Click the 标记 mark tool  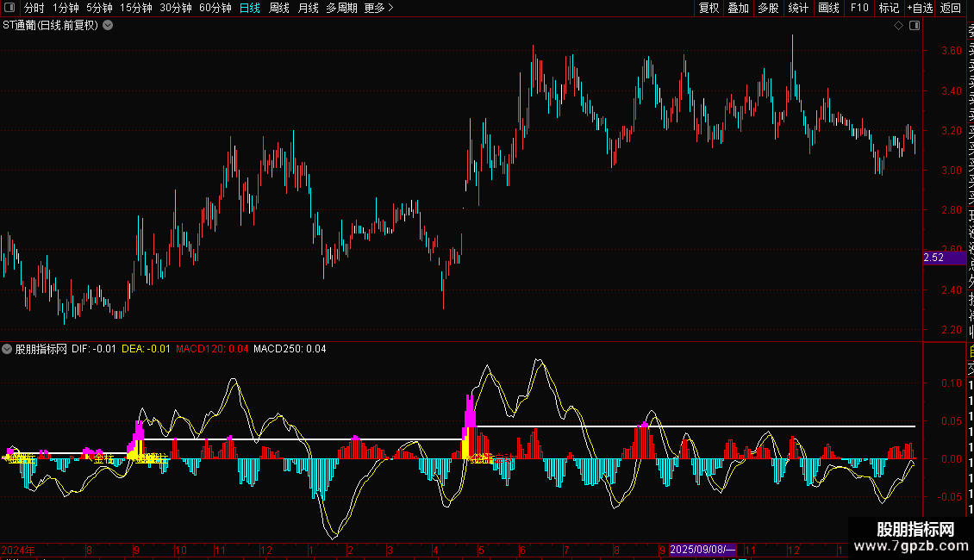pyautogui.click(x=889, y=8)
